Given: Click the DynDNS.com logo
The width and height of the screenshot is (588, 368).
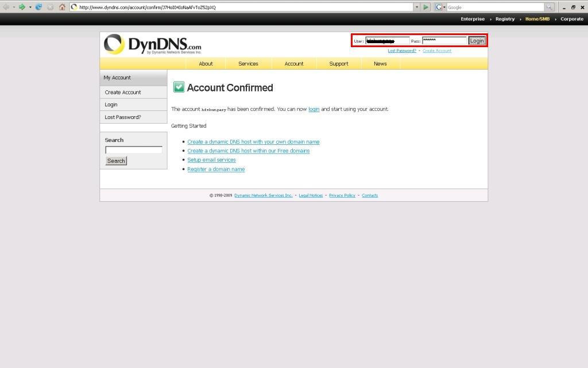Looking at the screenshot, I should tap(153, 44).
